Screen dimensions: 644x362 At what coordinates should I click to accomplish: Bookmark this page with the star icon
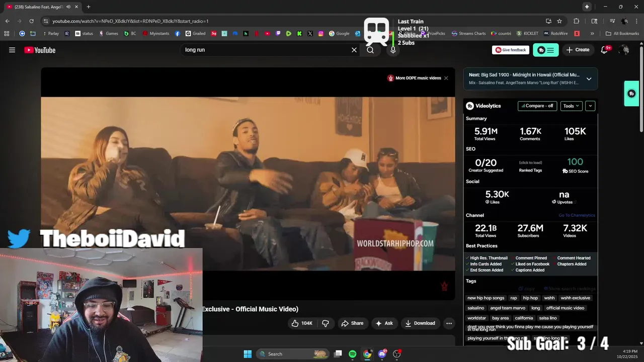point(559,21)
